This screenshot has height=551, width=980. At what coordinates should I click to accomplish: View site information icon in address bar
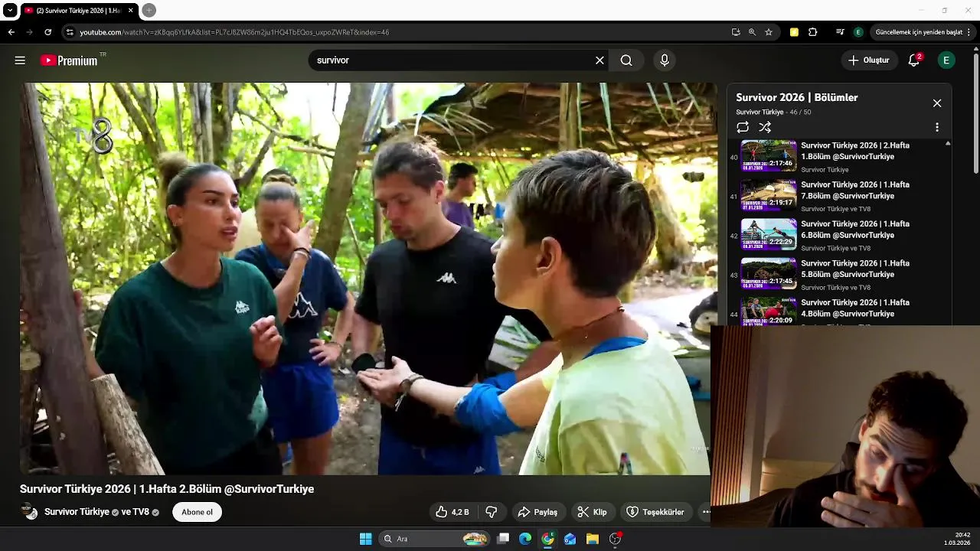click(x=70, y=32)
